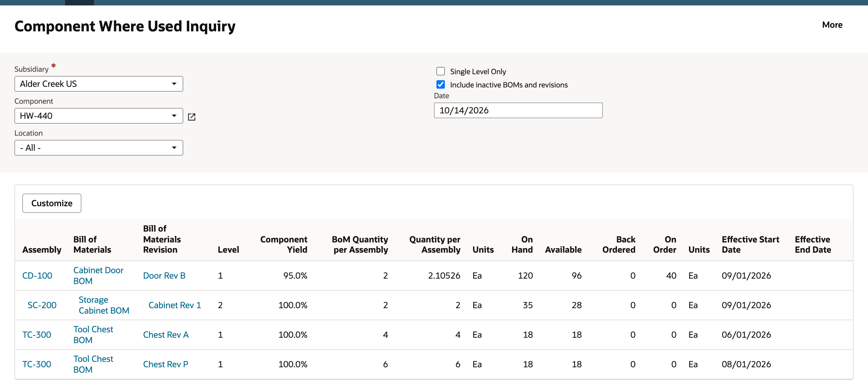This screenshot has height=392, width=868.
Task: Select the On Hand value 120
Action: click(525, 276)
